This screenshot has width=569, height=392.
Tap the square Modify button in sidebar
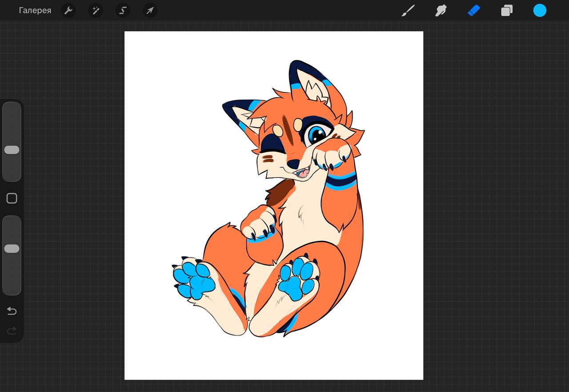[x=12, y=198]
